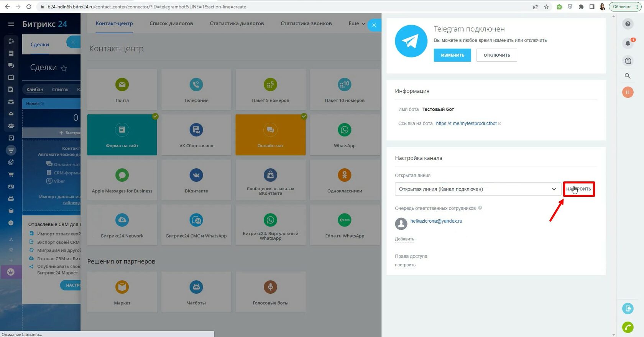
Task: Open the Битрикс24.Network tile
Action: click(122, 225)
